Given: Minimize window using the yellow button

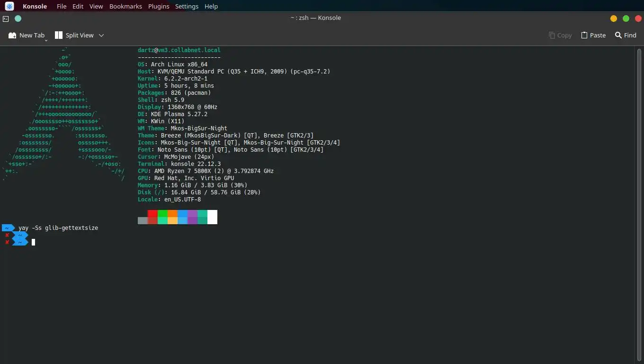Looking at the screenshot, I should pyautogui.click(x=614, y=18).
